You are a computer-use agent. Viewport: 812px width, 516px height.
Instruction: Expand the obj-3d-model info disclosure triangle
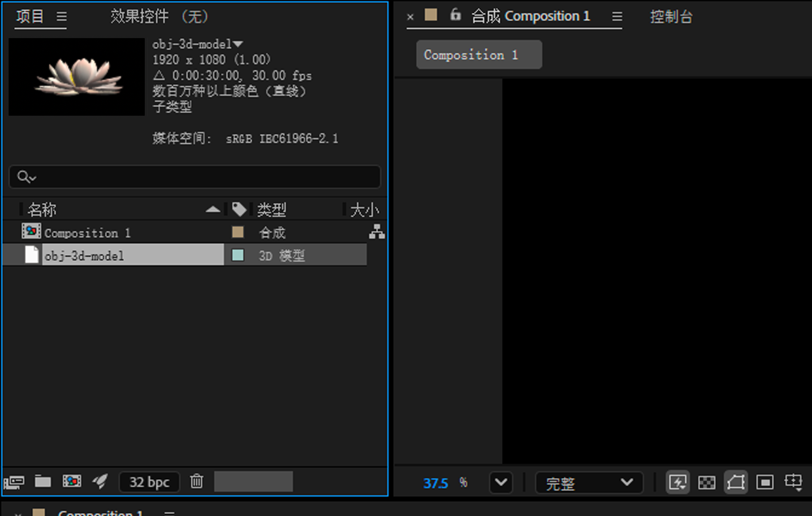click(238, 43)
